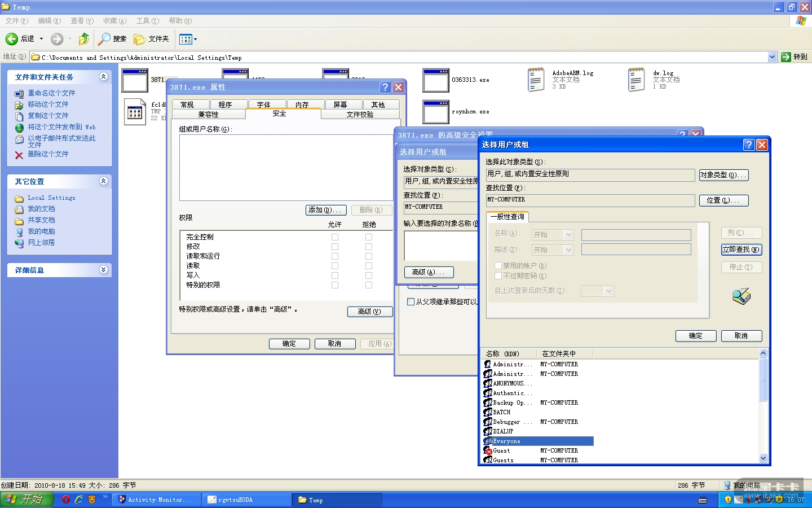Click the Find Now button
The height and width of the screenshot is (508, 812).
point(741,249)
